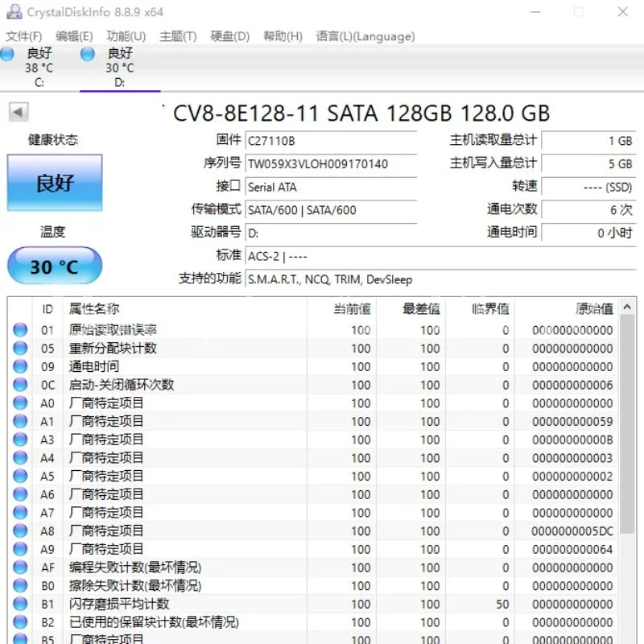Click the ID column header
Viewport: 644px width, 644px height.
coord(47,309)
